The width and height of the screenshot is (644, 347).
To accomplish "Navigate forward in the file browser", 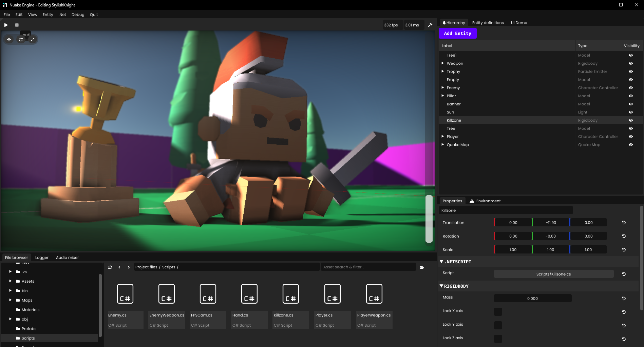I will coord(129,267).
